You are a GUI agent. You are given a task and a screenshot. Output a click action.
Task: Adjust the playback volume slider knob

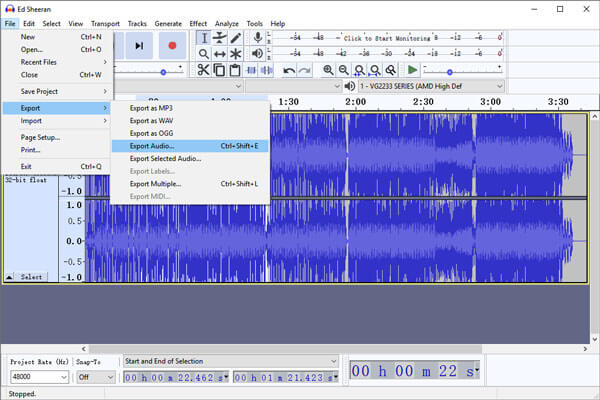pyautogui.click(x=163, y=72)
